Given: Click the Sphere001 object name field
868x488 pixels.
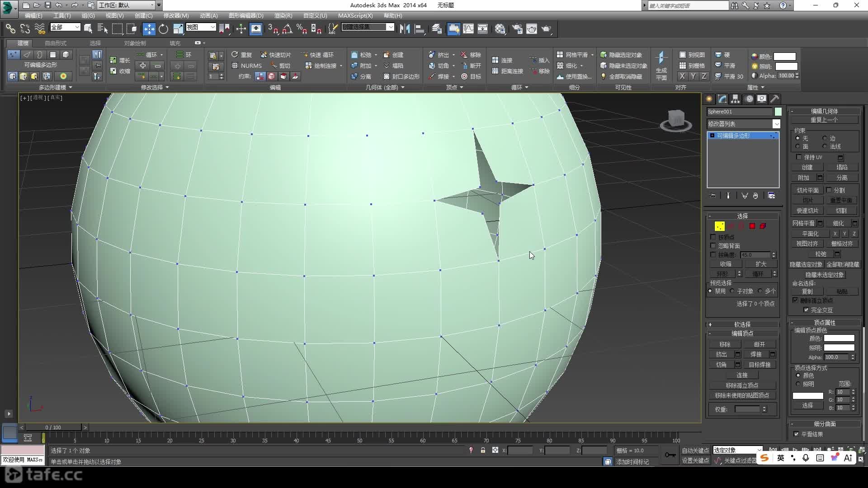Looking at the screenshot, I should click(740, 112).
